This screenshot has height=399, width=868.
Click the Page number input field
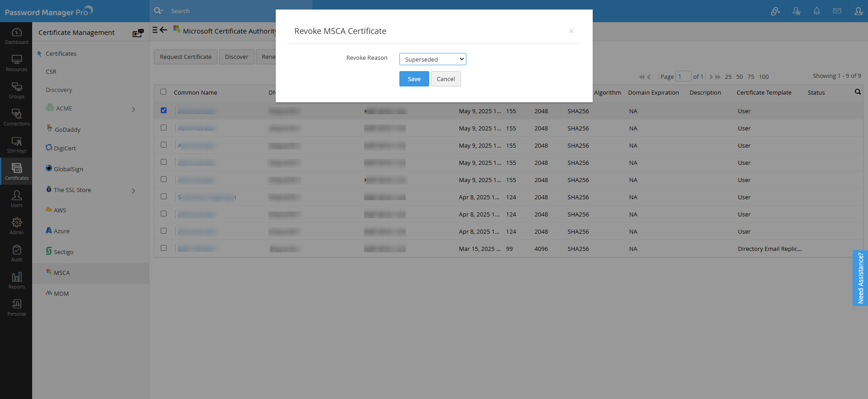[683, 76]
